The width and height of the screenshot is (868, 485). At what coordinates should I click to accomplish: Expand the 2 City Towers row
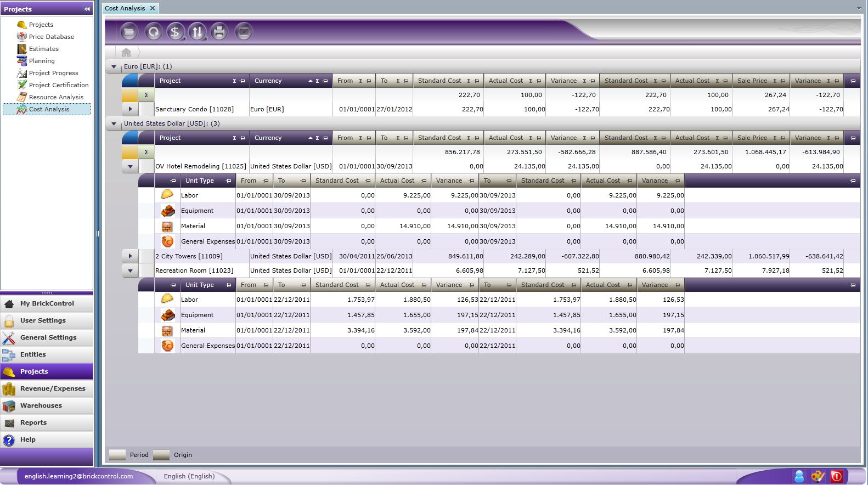click(x=130, y=256)
